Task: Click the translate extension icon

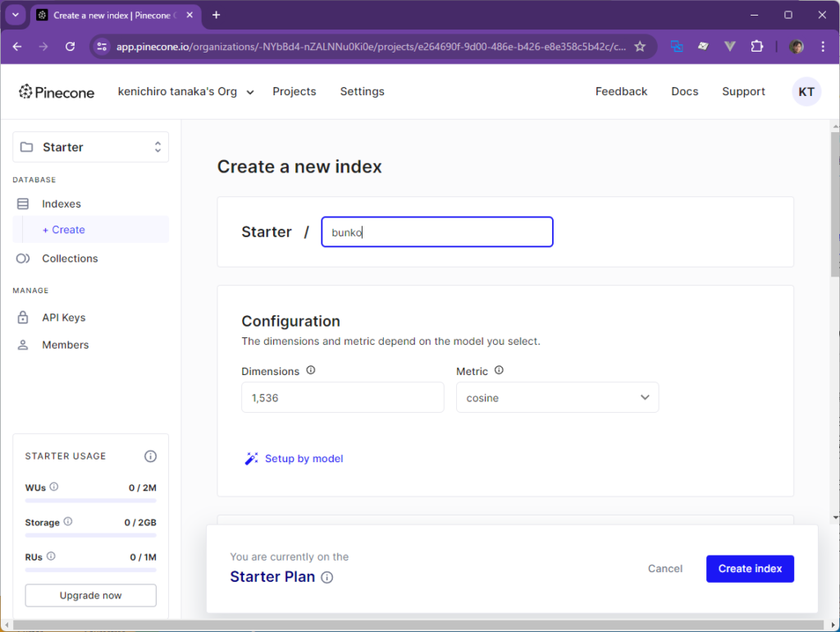Action: pos(677,47)
